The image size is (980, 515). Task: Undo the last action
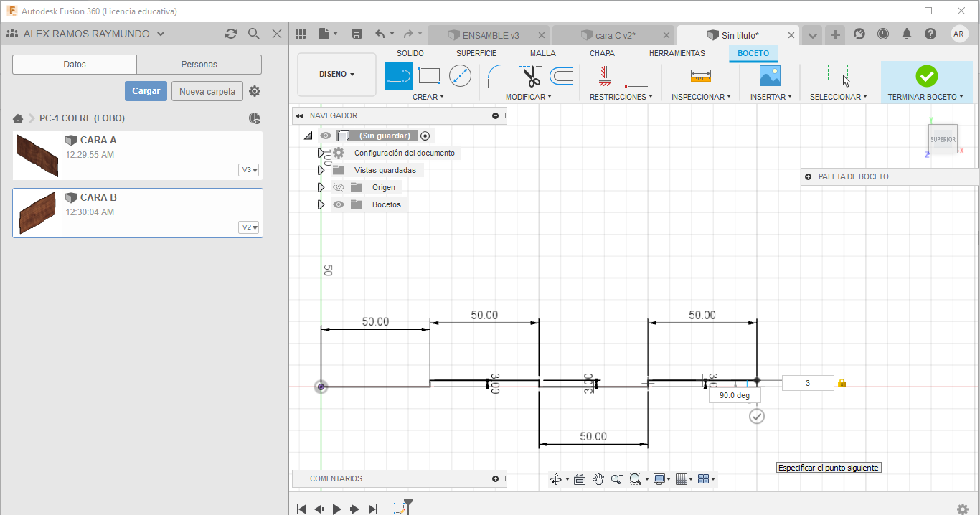pyautogui.click(x=380, y=34)
